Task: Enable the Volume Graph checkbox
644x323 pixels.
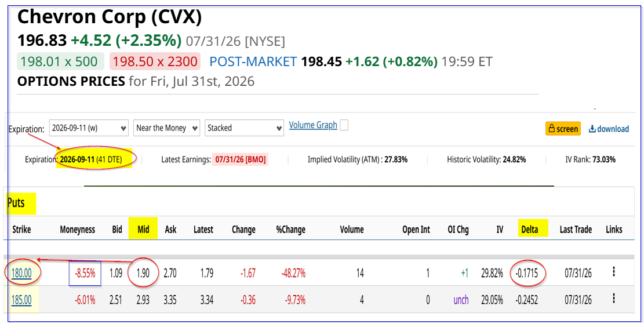Action: coord(344,126)
